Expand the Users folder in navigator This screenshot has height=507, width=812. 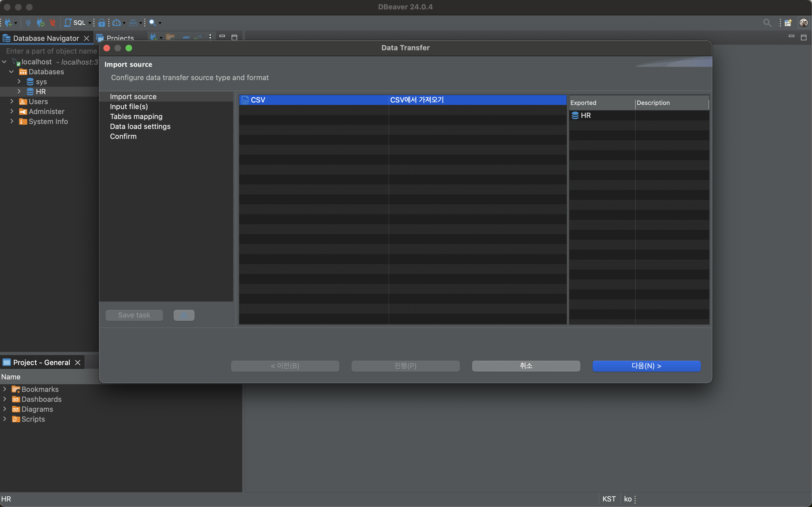pos(12,101)
